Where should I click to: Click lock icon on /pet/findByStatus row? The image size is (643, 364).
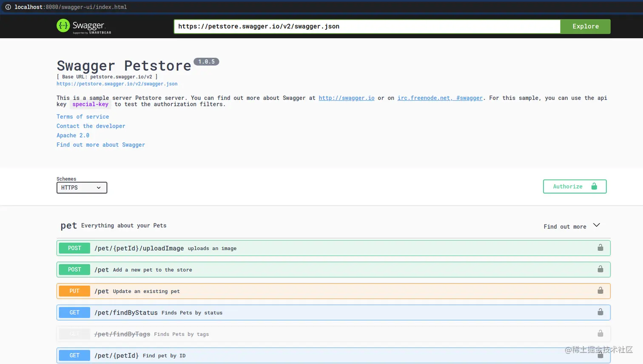click(600, 312)
